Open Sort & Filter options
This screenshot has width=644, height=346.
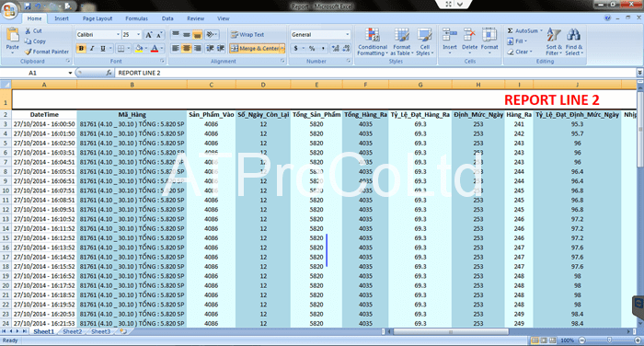[554, 42]
